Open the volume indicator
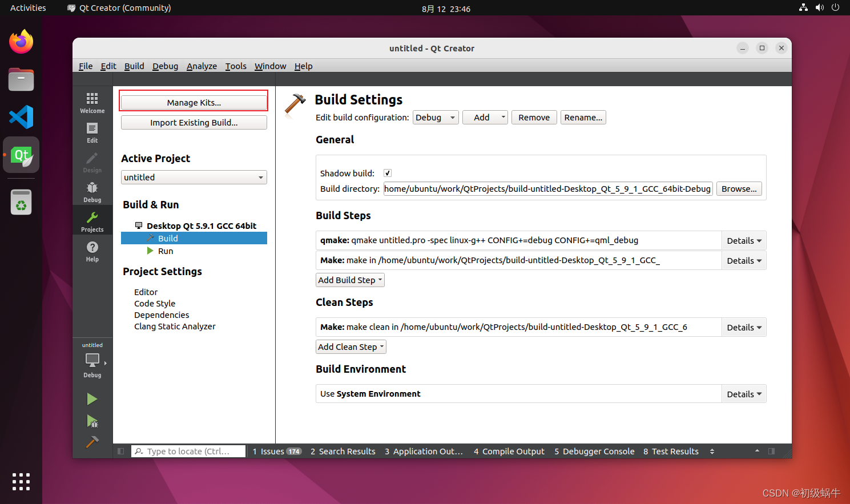The image size is (850, 504). (x=819, y=7)
